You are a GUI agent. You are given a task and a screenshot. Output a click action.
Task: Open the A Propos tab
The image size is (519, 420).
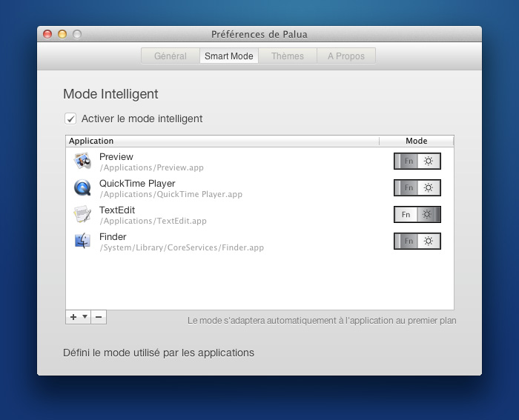pyautogui.click(x=346, y=56)
